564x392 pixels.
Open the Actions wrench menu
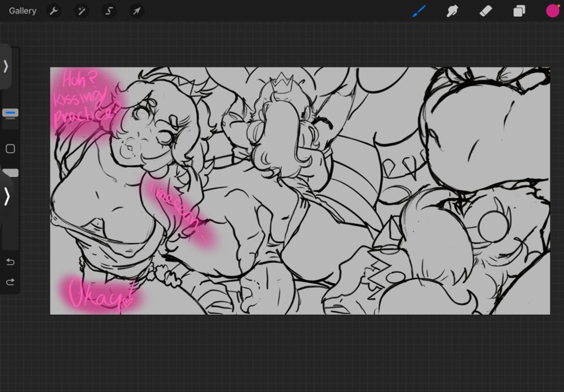pyautogui.click(x=54, y=11)
